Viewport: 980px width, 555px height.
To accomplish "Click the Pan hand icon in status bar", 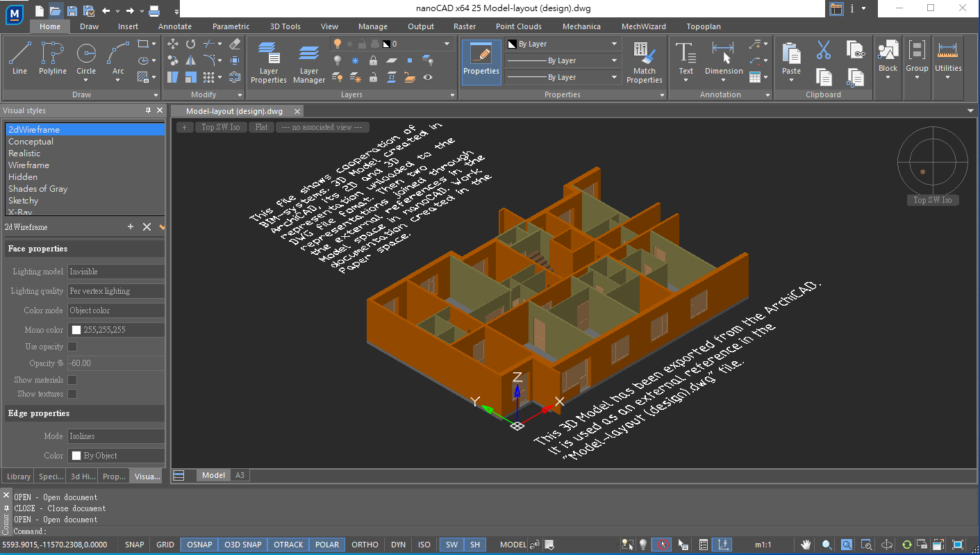I will point(806,545).
